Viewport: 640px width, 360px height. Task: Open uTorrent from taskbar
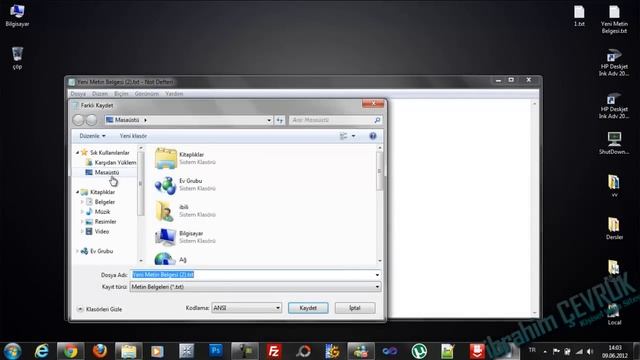tap(419, 351)
